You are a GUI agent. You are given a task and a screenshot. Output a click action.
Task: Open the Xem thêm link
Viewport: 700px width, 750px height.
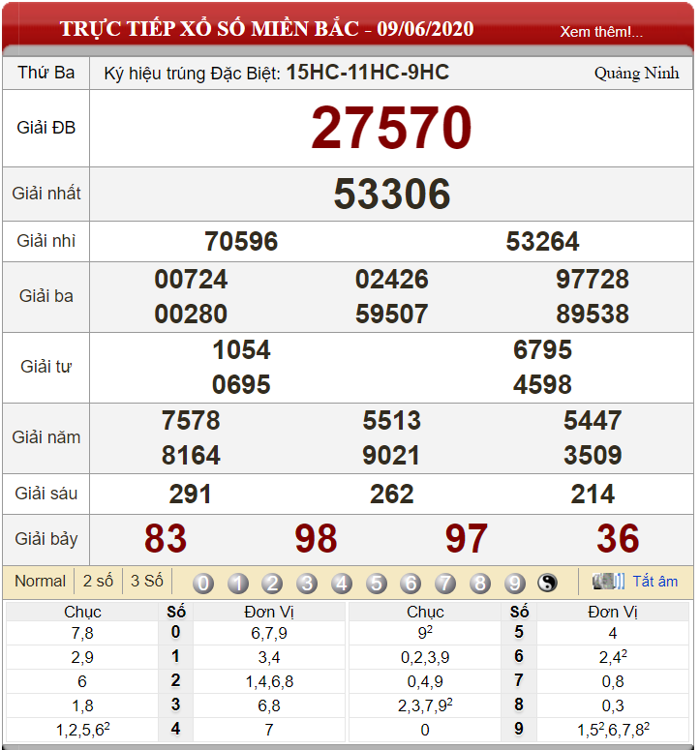[x=601, y=32]
